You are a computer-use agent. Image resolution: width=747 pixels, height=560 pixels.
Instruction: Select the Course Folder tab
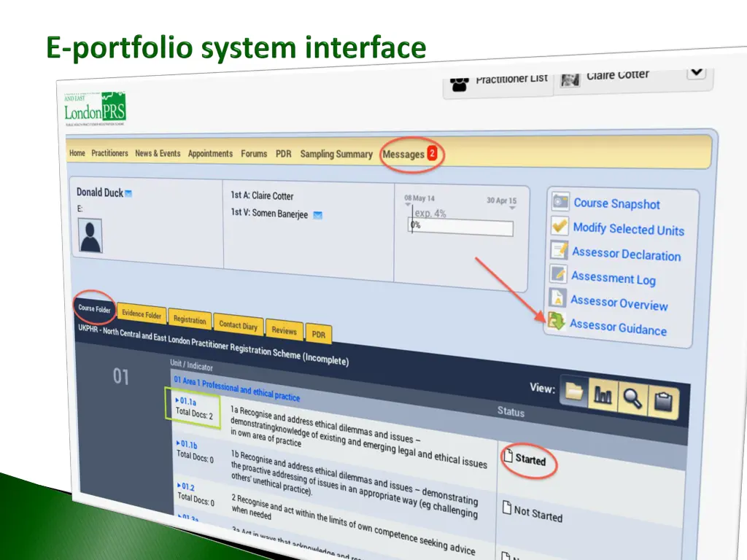94,308
